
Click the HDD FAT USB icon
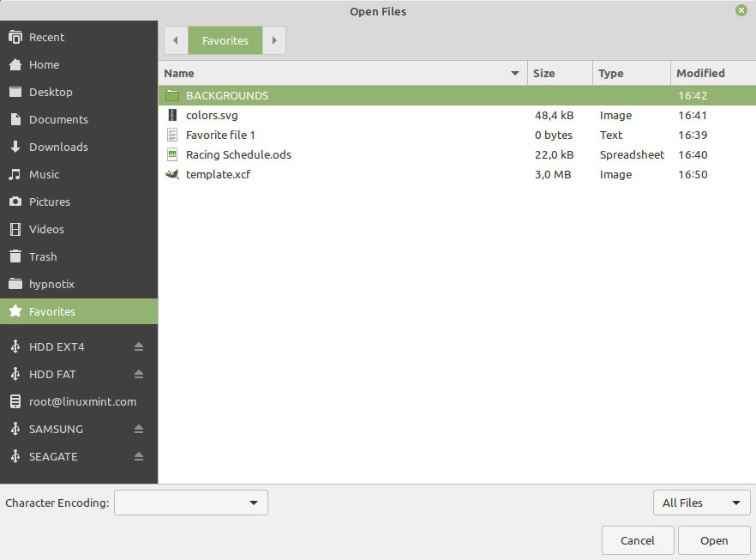(15, 374)
